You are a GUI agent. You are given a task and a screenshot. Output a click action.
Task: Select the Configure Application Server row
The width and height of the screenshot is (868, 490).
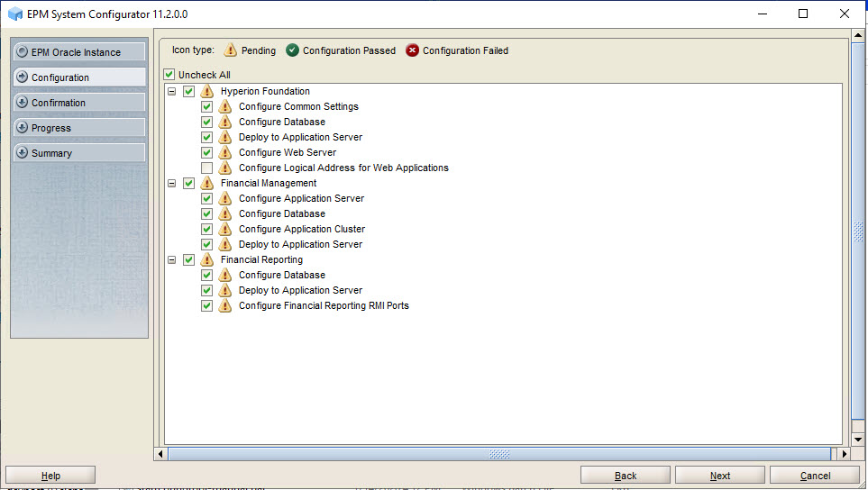coord(301,198)
